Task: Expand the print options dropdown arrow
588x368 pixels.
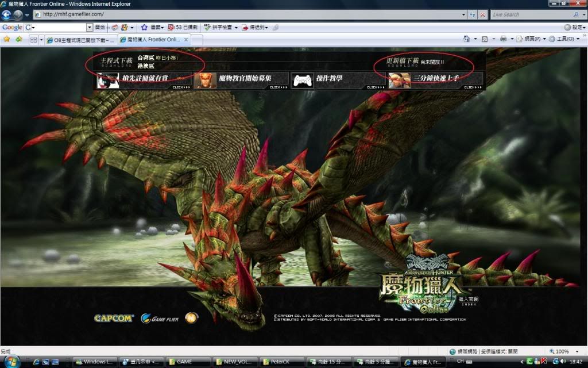Action: click(512, 39)
